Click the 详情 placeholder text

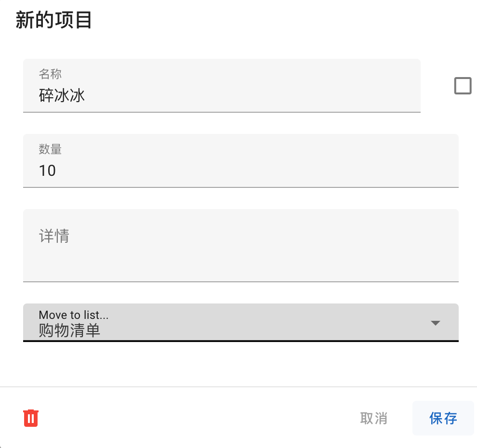tap(54, 236)
